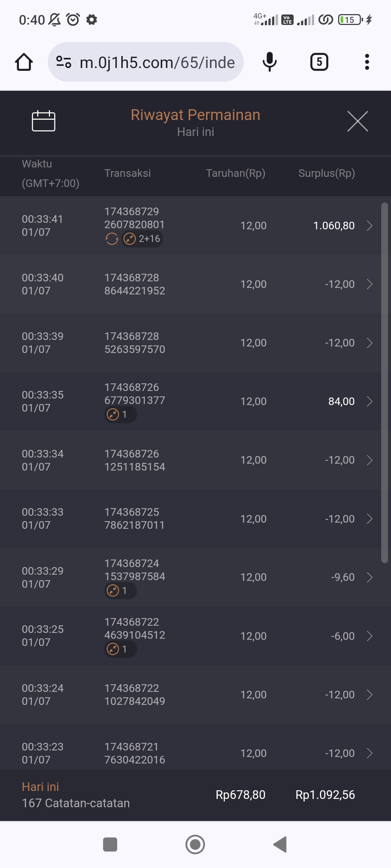The image size is (391, 868).
Task: Tap the browser home icon
Action: [24, 62]
